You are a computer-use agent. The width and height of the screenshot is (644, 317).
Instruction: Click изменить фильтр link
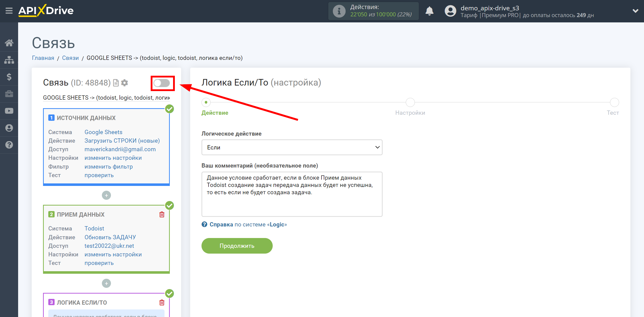coord(109,167)
